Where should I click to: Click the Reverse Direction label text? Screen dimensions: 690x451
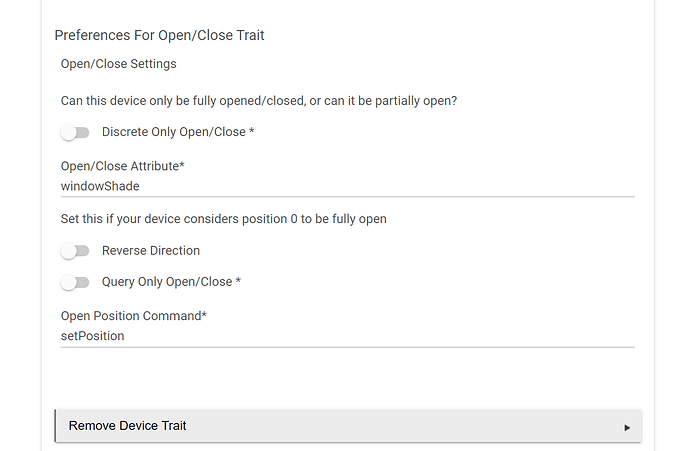151,251
